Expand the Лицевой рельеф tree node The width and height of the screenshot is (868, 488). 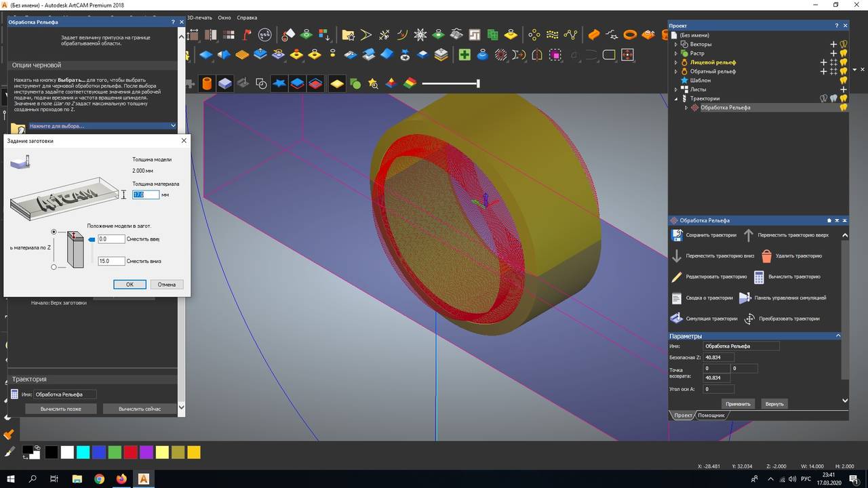675,62
